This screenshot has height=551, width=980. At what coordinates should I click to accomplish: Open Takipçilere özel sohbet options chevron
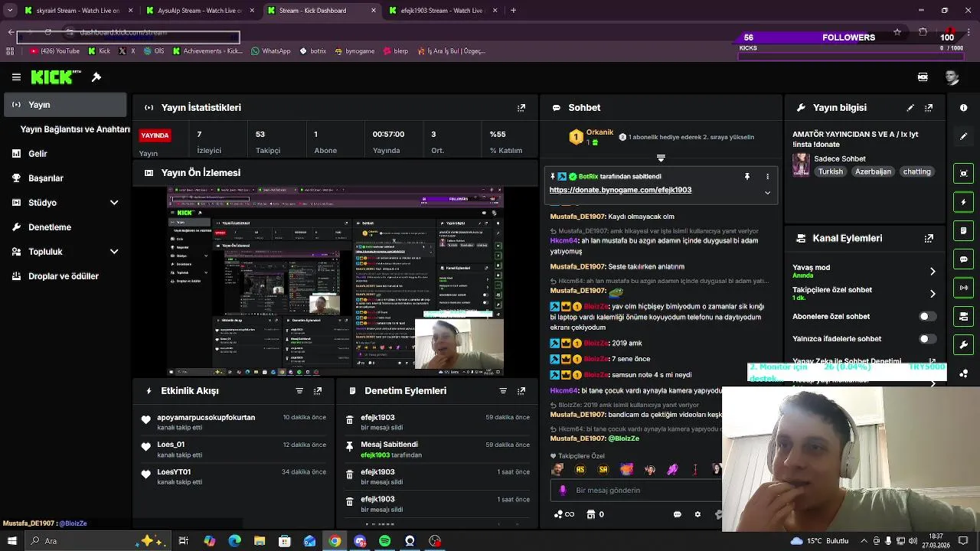933,294
